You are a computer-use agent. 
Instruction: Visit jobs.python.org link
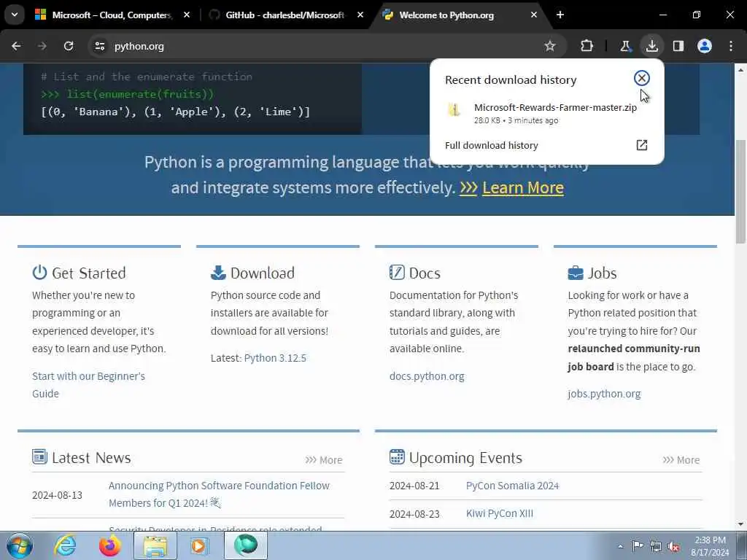tap(604, 394)
